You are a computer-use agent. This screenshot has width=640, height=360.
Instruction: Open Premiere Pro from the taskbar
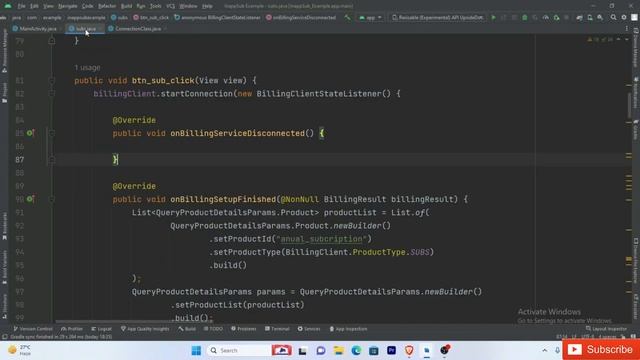(391, 351)
